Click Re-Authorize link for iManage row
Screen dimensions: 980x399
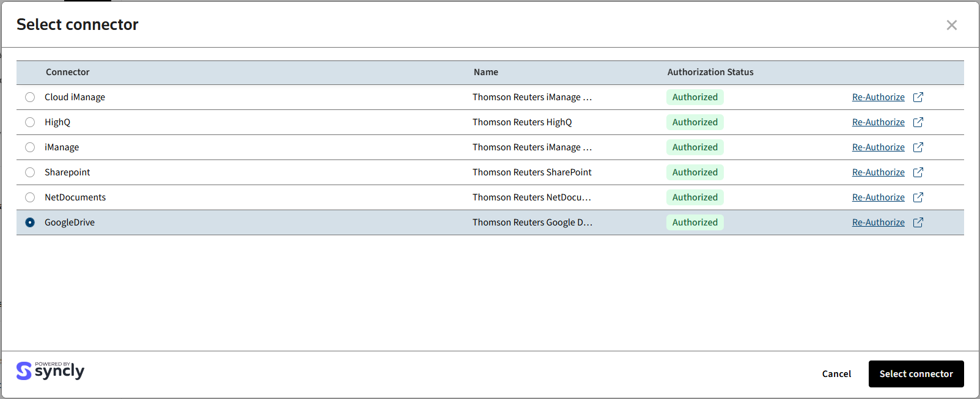[x=878, y=147]
